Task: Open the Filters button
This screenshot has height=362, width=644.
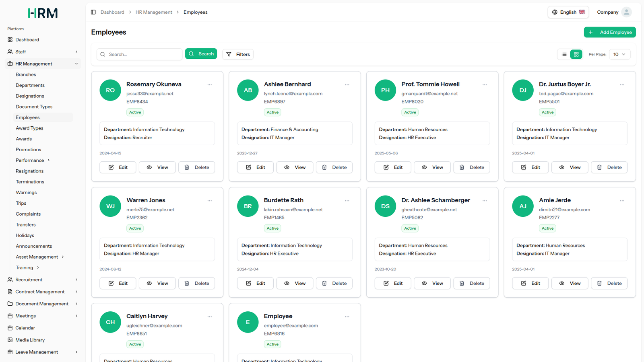Action: pyautogui.click(x=238, y=54)
